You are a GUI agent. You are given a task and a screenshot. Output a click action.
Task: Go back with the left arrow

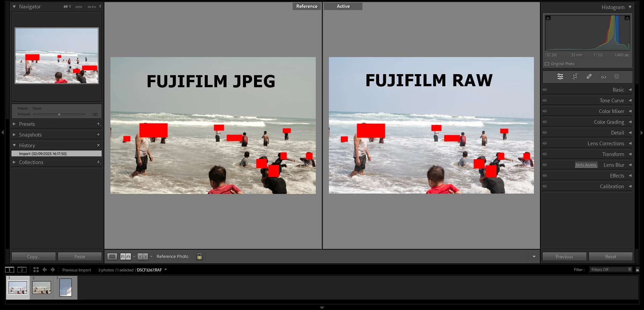(44, 270)
